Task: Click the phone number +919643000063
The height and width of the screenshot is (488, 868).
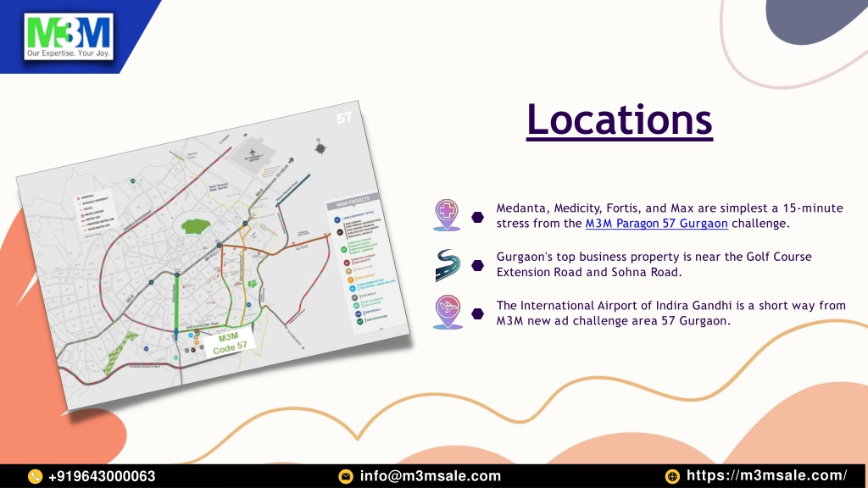Action: click(102, 476)
